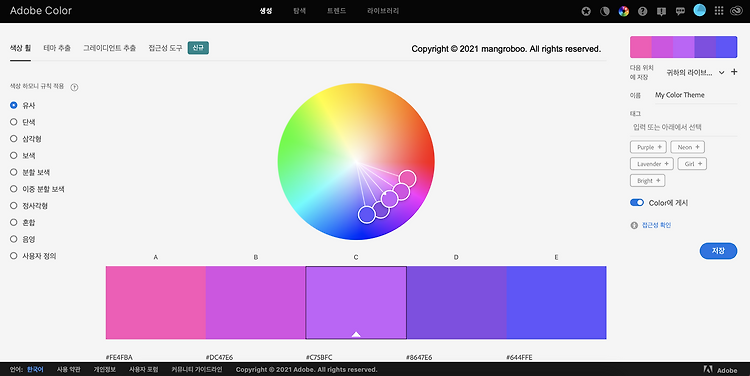This screenshot has height=376, width=750.
Task: Click the blue-violet handle on the color wheel
Action: (x=367, y=214)
